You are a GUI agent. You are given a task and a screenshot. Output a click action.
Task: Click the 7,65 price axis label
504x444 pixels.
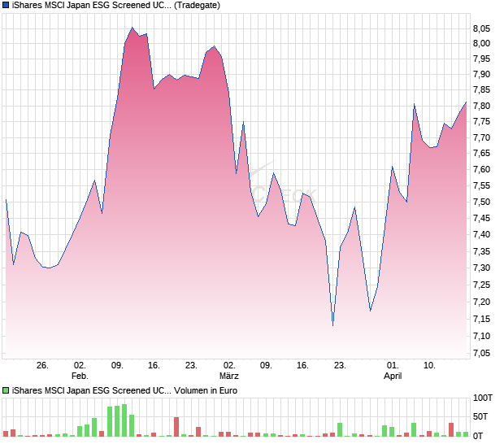tap(481, 153)
